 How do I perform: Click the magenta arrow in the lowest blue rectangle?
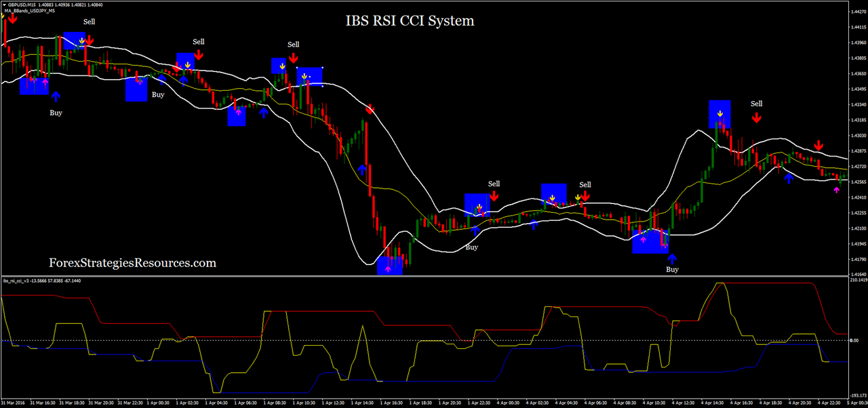coord(389,268)
